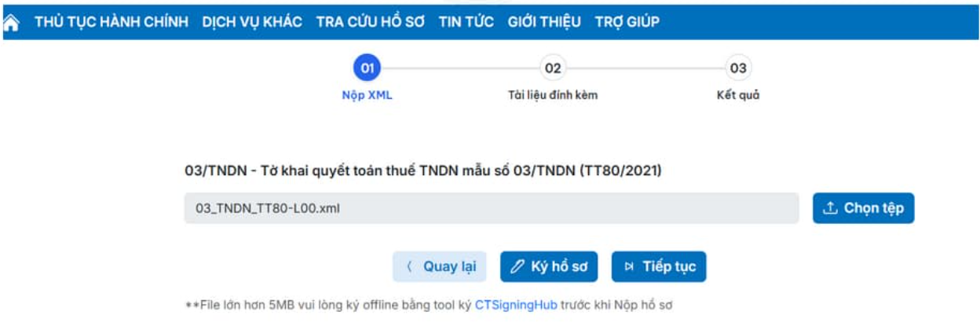
Task: Click the pen icon on Ký hồ sơ
Action: coord(517,266)
